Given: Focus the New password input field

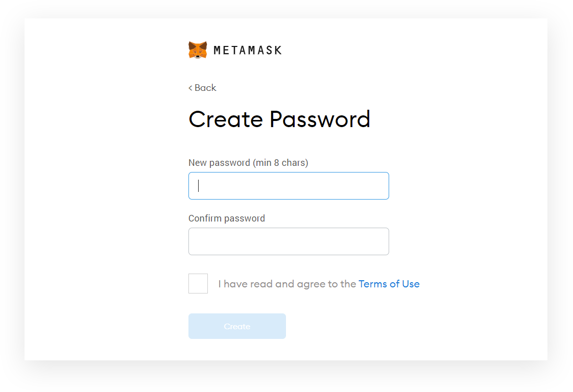Looking at the screenshot, I should [289, 185].
